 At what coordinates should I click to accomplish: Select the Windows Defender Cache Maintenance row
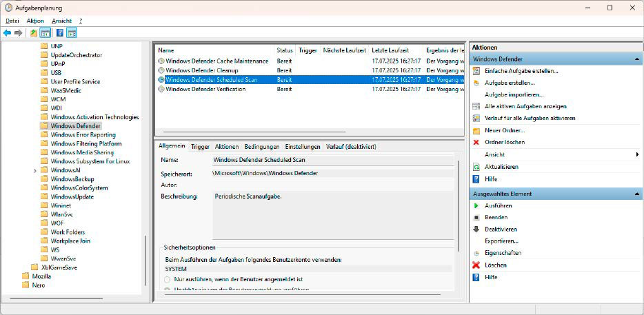click(310, 61)
